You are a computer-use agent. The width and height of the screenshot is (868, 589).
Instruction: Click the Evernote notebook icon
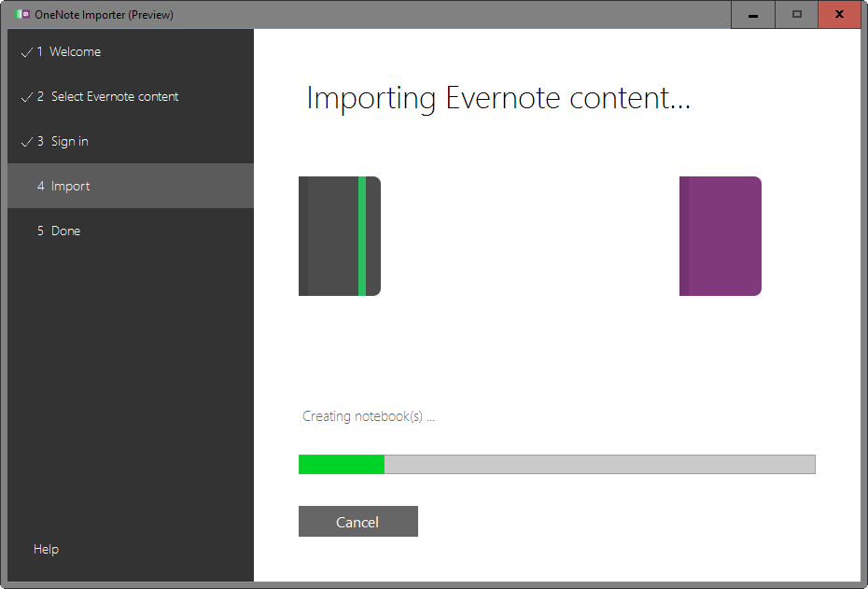[x=340, y=236]
